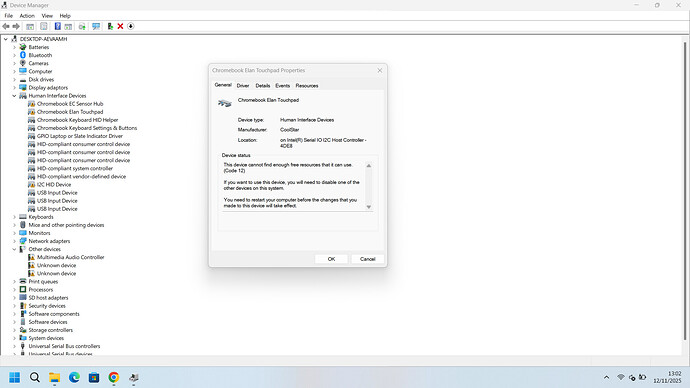The height and width of the screenshot is (388, 690).
Task: Click the Forward arrow in toolbar
Action: click(16, 26)
